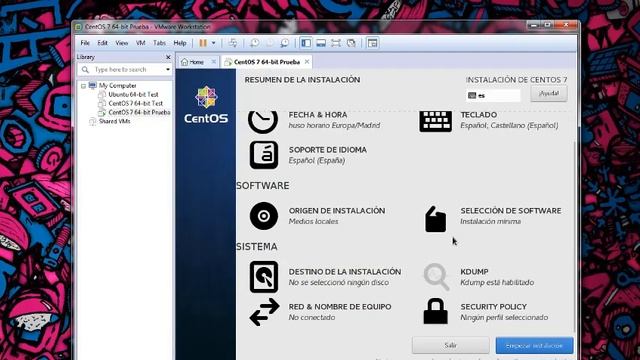
Task: Open the VM menu
Action: pyautogui.click(x=141, y=43)
